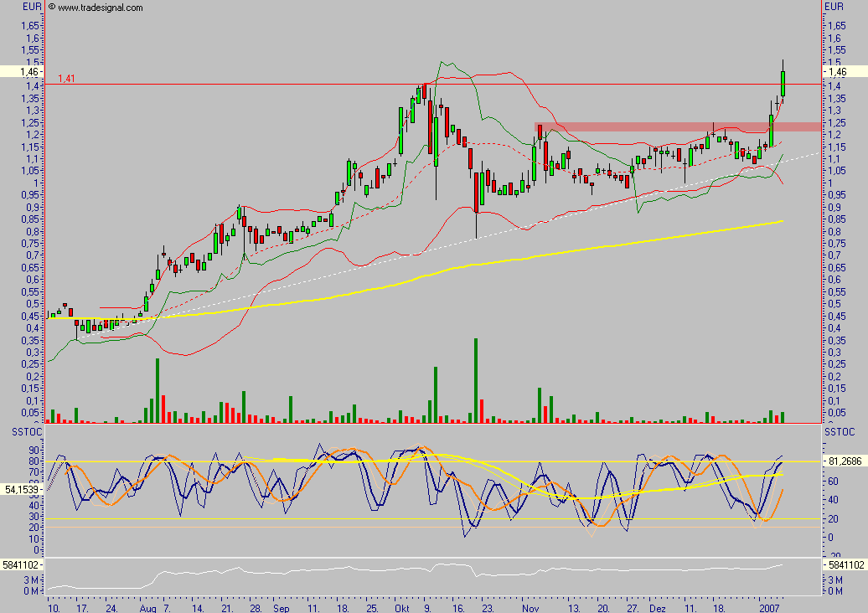This screenshot has height=613, width=868.
Task: Select the 54,1539 stochastic value tag
Action: coord(23,489)
